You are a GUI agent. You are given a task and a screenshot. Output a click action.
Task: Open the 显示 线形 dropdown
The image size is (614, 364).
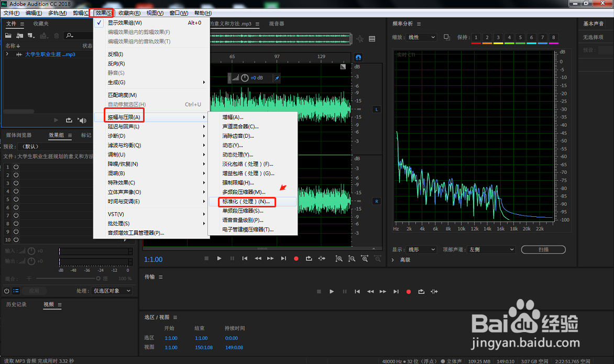[x=421, y=249]
